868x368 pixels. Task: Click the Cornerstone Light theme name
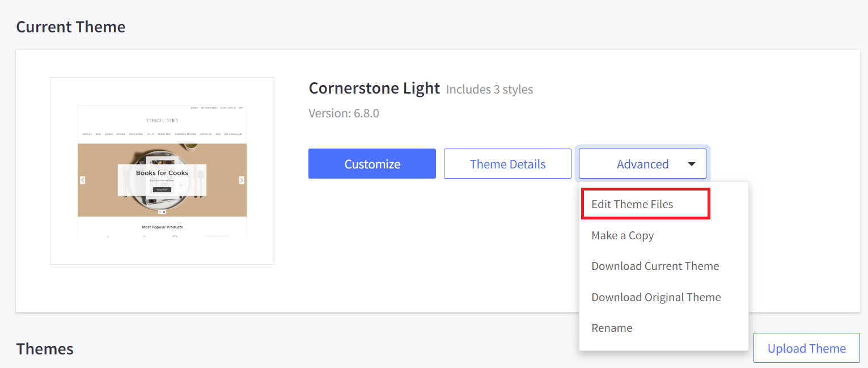pos(374,88)
